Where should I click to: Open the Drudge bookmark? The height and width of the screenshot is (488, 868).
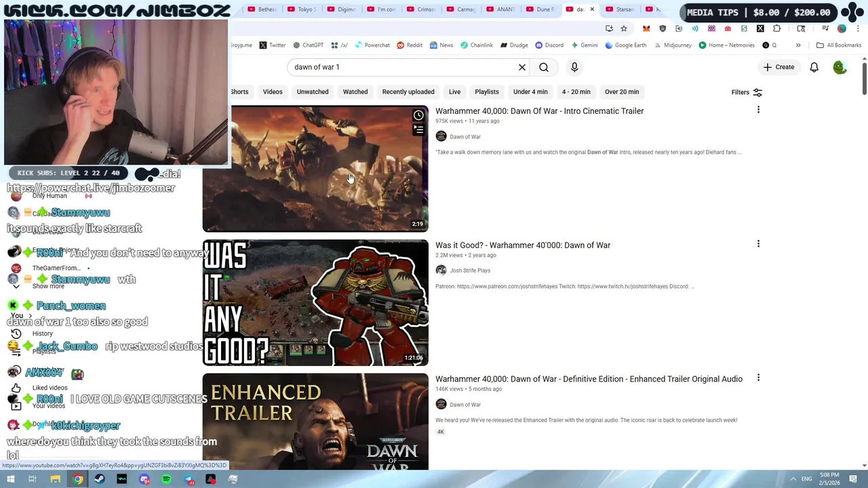pos(514,45)
